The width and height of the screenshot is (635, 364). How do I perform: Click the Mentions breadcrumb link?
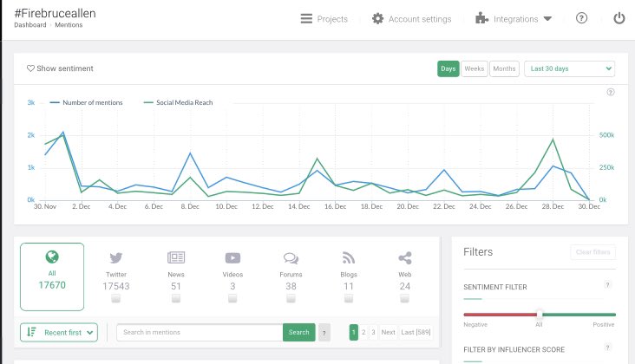click(69, 25)
